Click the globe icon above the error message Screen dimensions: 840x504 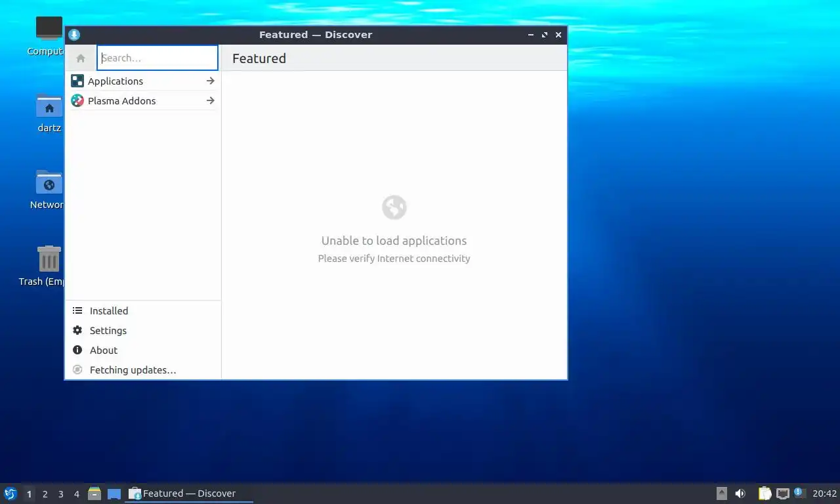pos(394,207)
